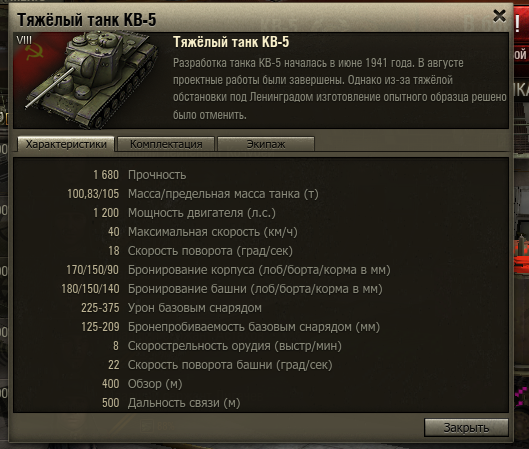Click the tank description paragraph text
This screenshot has width=529, height=449.
tap(340, 89)
